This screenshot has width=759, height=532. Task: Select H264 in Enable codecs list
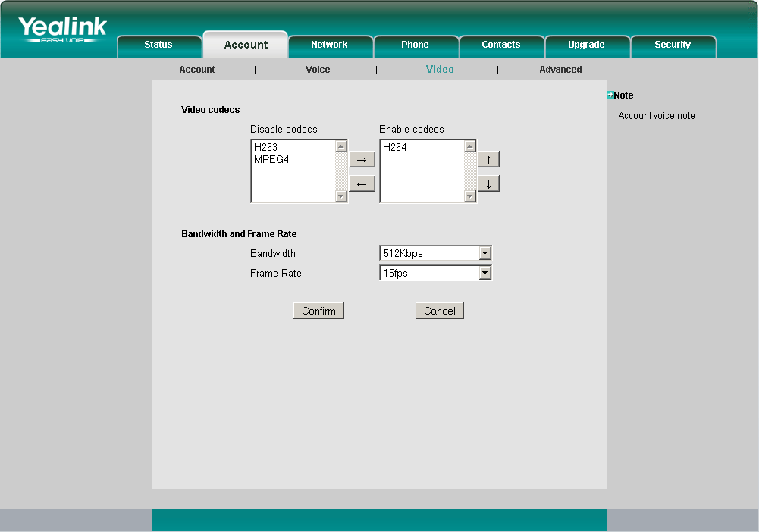coord(395,148)
